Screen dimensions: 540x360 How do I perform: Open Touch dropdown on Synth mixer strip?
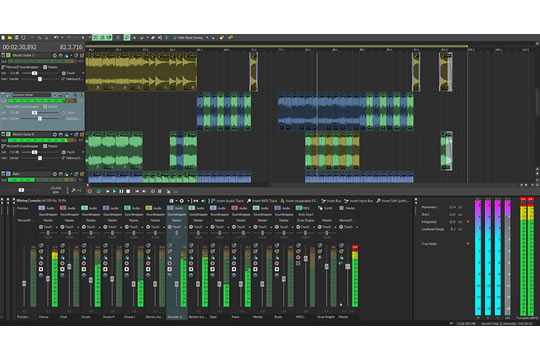click(335, 227)
